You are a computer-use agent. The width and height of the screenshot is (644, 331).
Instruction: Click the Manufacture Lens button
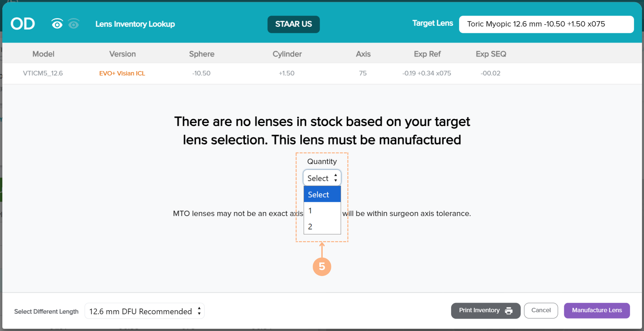point(597,311)
